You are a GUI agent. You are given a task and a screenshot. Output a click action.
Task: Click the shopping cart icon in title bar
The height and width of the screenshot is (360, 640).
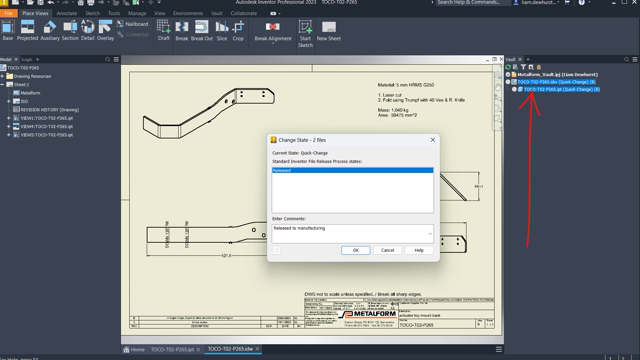(567, 2)
